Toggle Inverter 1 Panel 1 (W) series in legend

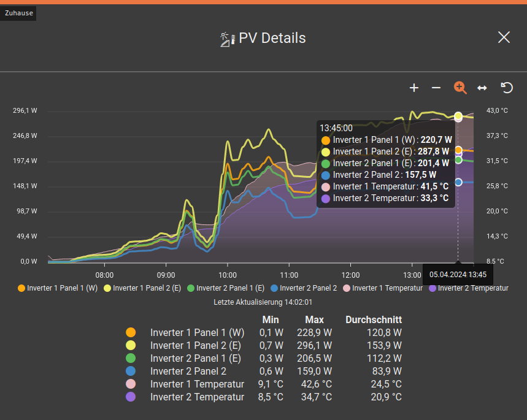pos(58,288)
